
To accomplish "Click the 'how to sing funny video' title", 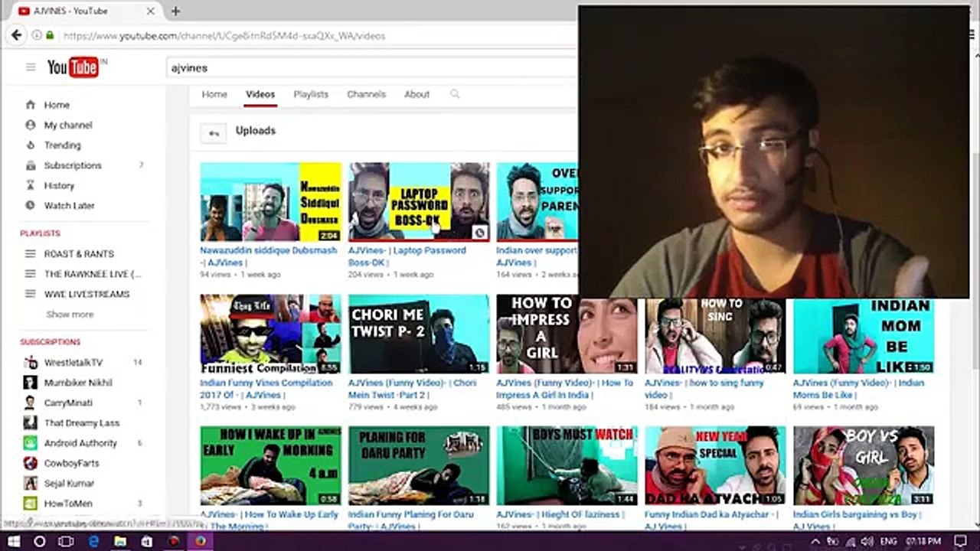I will 704,389.
